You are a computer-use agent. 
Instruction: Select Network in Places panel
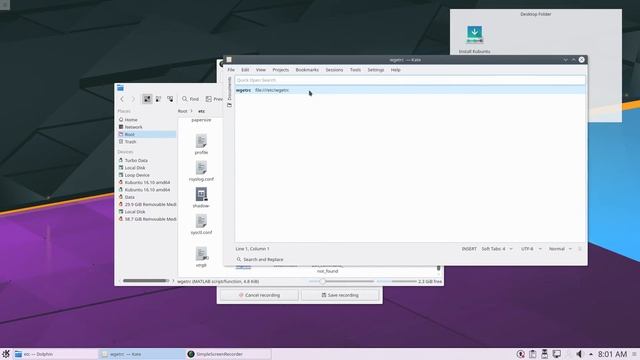tap(147, 127)
